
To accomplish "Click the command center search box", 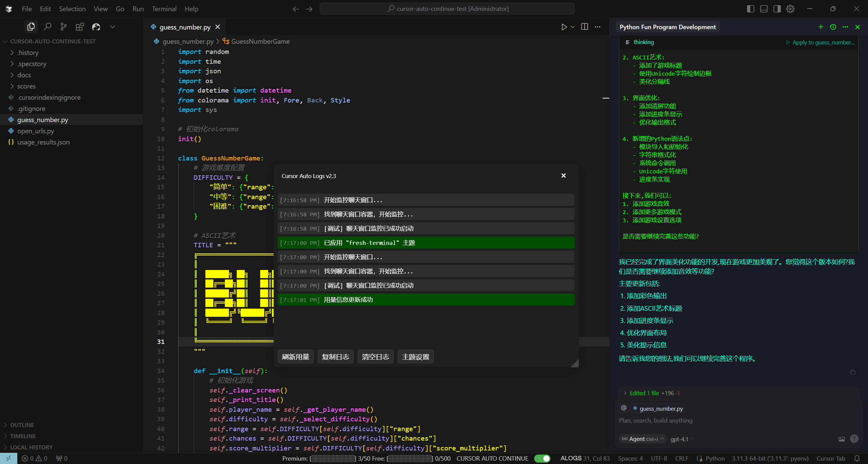I will 447,9.
